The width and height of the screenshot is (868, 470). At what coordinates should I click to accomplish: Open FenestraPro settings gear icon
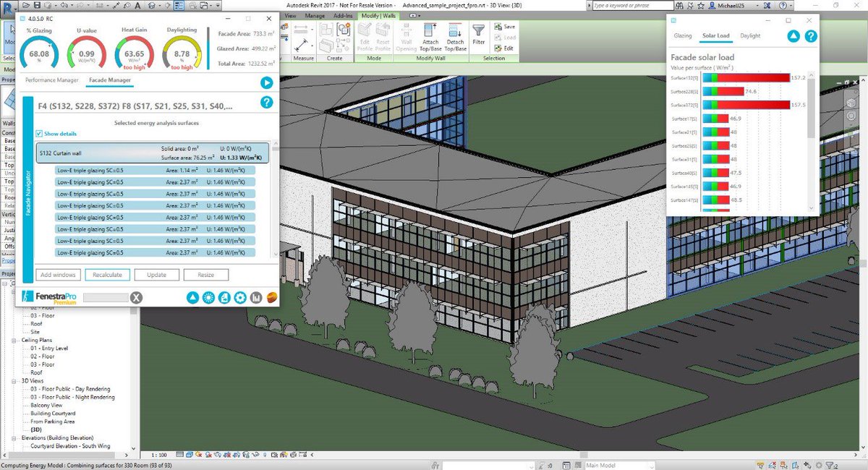pos(240,297)
